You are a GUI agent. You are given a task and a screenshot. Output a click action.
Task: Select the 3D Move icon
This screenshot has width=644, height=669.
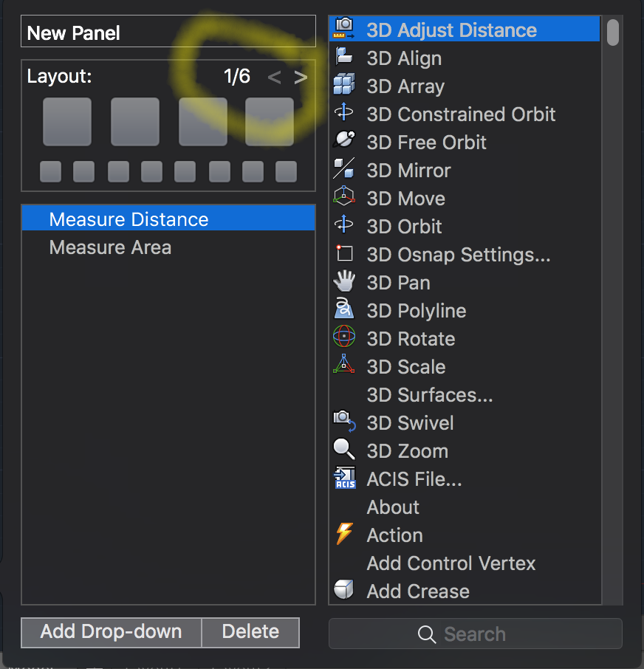click(x=344, y=198)
